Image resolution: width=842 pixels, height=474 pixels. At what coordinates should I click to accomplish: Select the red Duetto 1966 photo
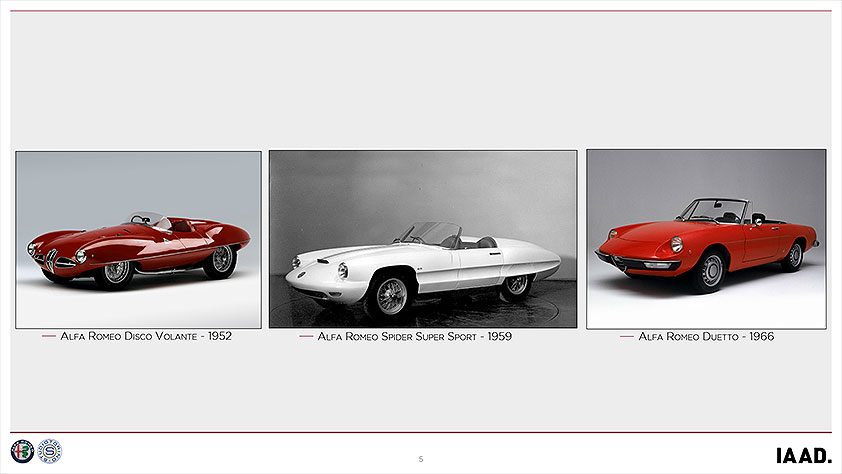(x=706, y=239)
